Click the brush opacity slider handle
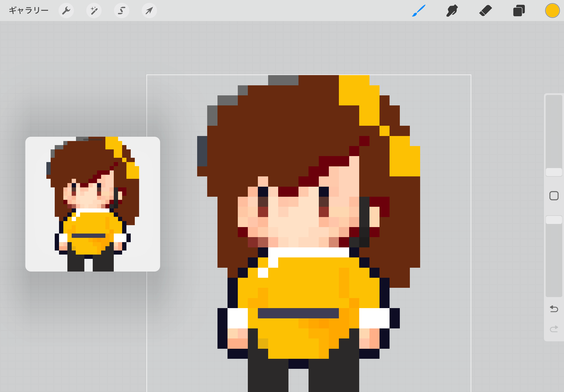 554,220
